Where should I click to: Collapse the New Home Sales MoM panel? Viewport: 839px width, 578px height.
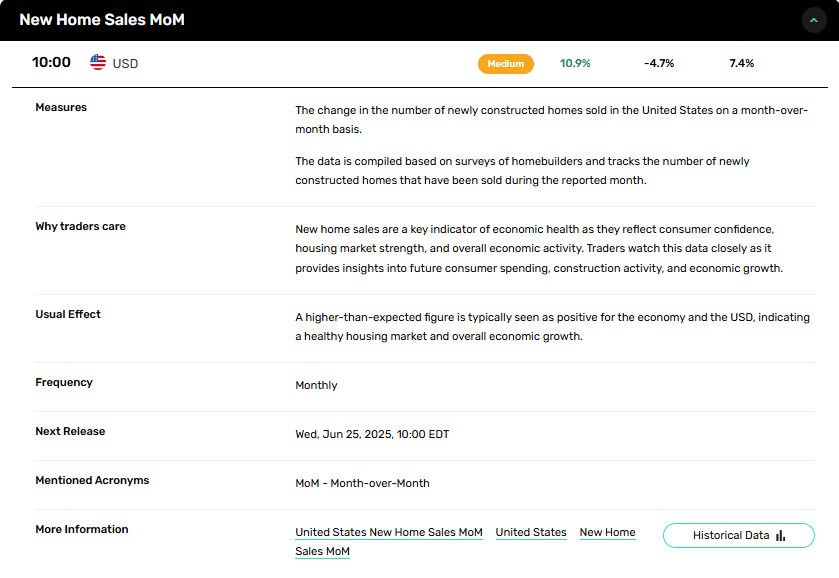point(814,20)
